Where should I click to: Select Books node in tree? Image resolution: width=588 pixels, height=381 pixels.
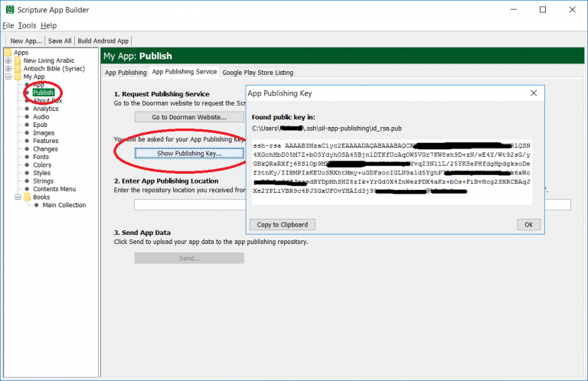pyautogui.click(x=41, y=197)
